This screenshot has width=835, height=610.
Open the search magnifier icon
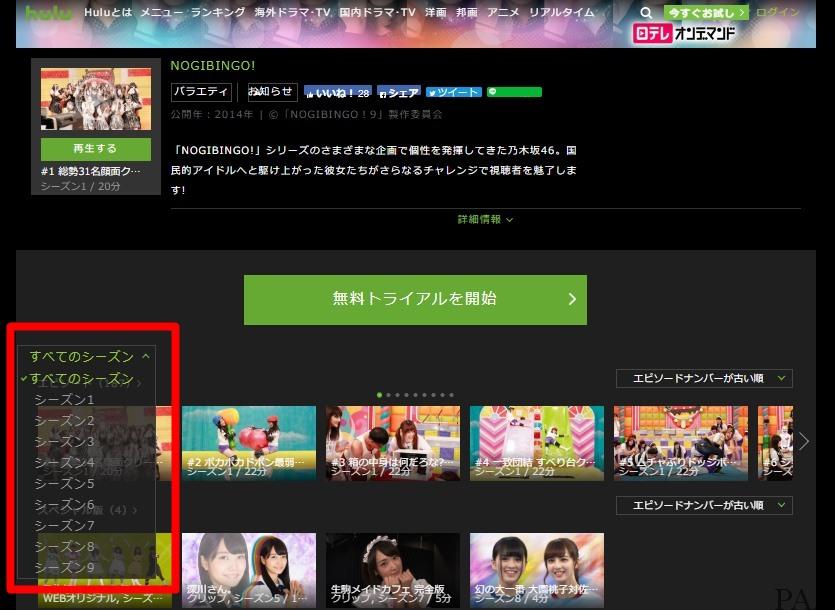645,13
